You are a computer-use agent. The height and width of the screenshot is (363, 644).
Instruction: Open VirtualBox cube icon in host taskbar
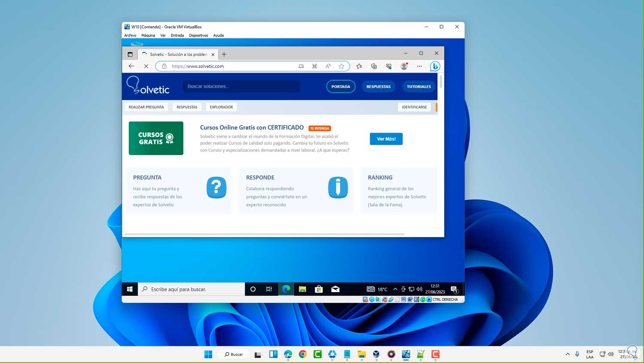coord(376,354)
